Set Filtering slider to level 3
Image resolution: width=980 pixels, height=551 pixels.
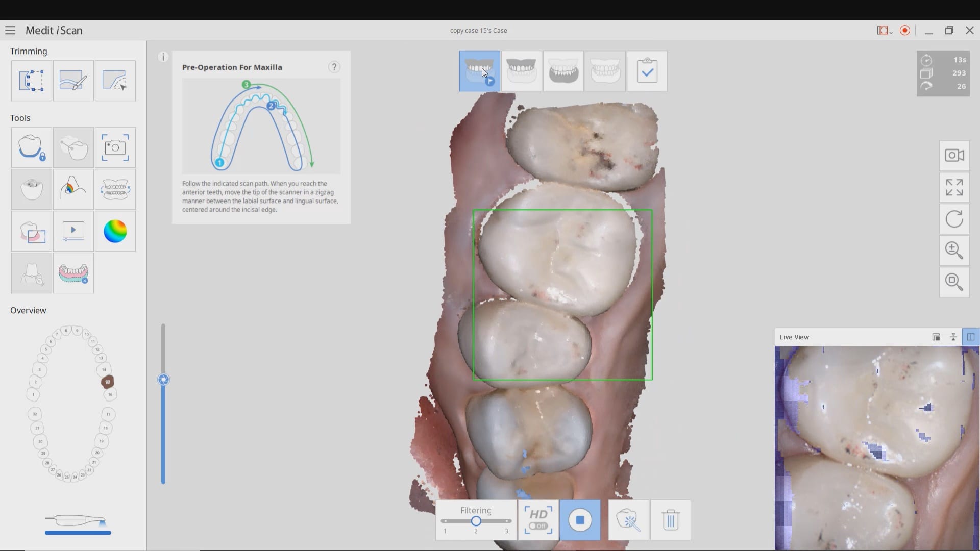(507, 521)
